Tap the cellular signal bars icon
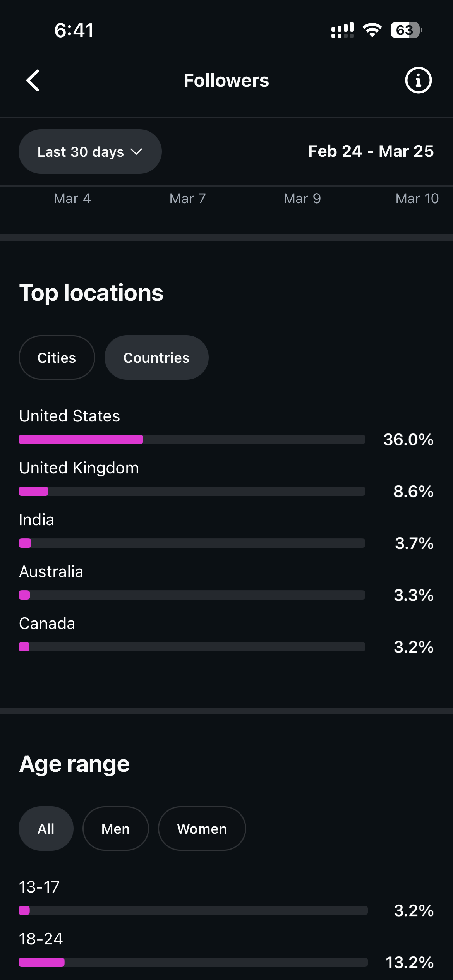453x980 pixels. click(342, 30)
